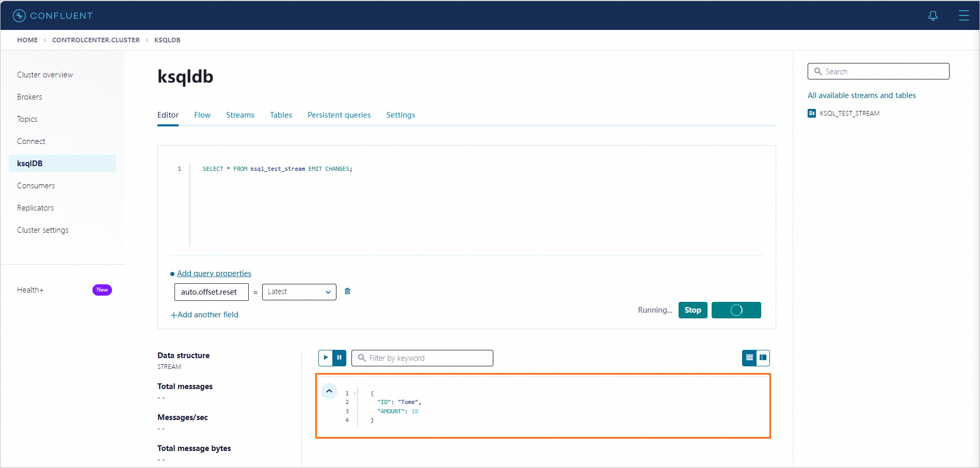Click the KSQLDB breadcrumb
The width and height of the screenshot is (980, 468).
click(167, 40)
